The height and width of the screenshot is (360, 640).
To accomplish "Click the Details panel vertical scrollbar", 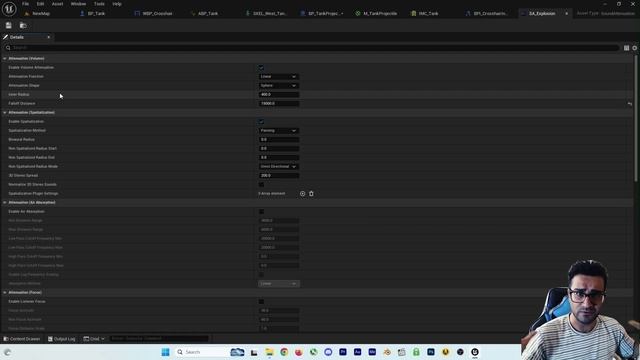I will click(x=636, y=118).
